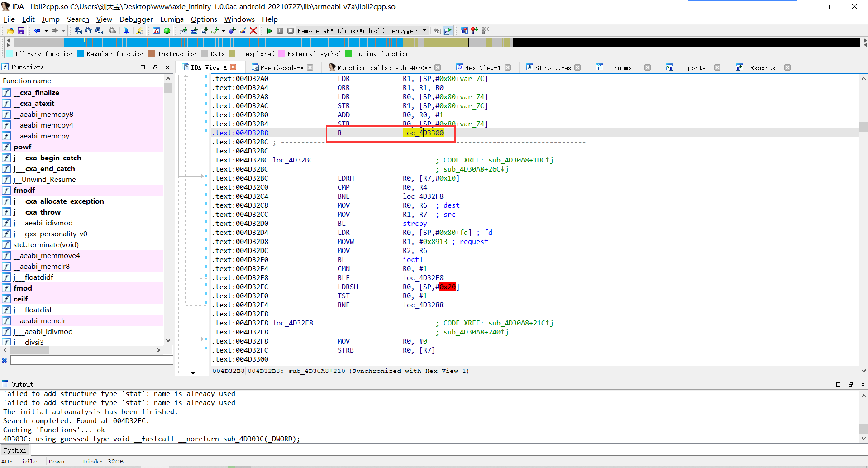Create data with the DATA plus icon
This screenshot has width=868, height=468.
click(195, 31)
